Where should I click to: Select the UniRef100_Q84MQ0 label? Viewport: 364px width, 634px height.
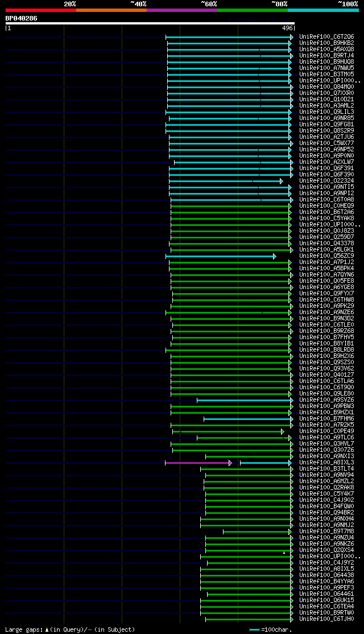(327, 87)
